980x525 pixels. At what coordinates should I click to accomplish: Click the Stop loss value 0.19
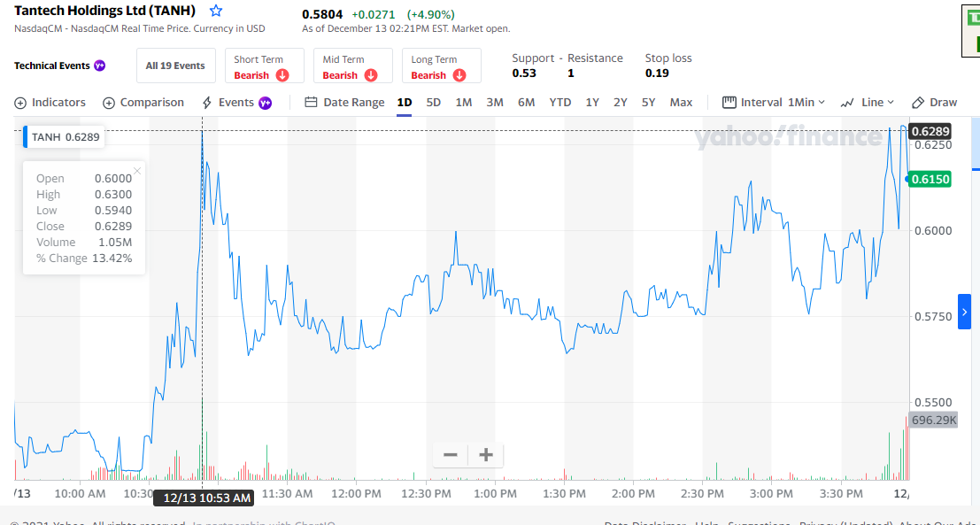pos(657,73)
